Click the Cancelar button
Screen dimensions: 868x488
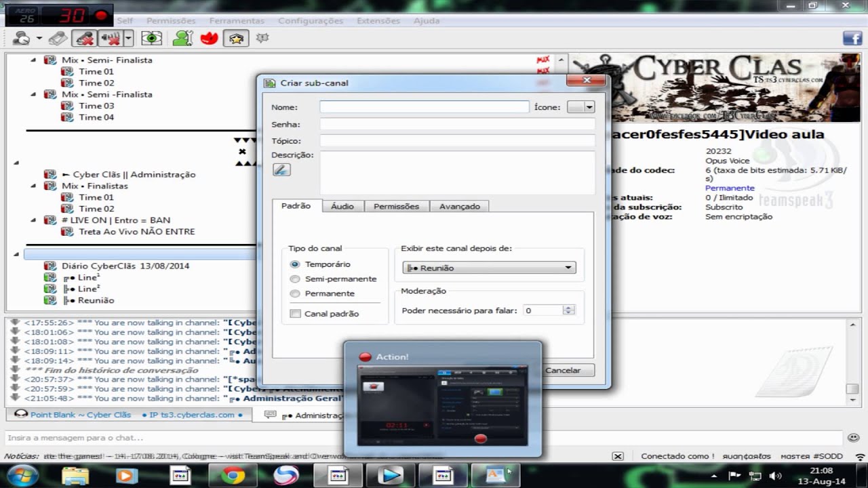click(564, 370)
